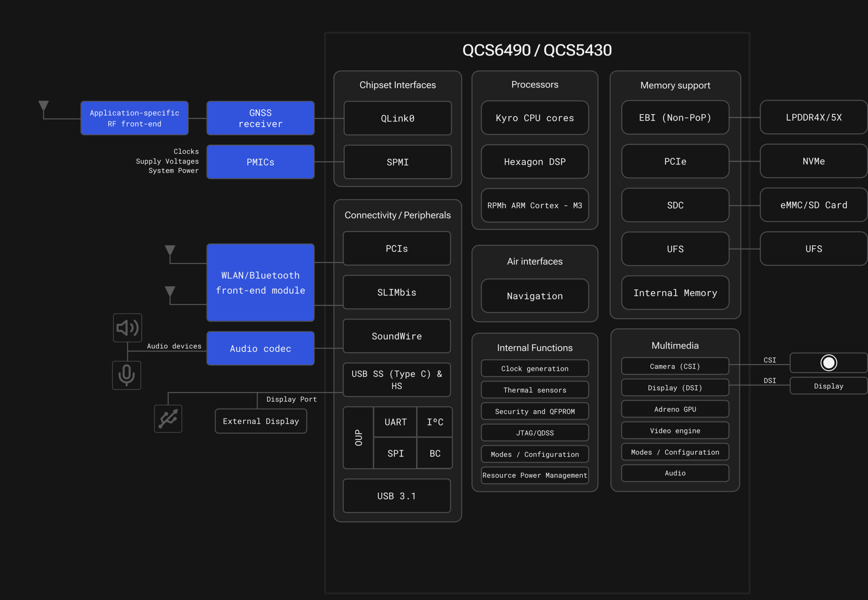Viewport: 868px width, 600px height.
Task: Click the Supply Voltages label
Action: click(167, 161)
